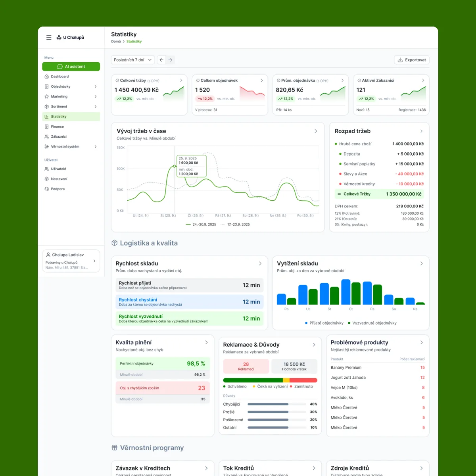
Task: Select the Celkové Tržby total row
Action: [379, 194]
